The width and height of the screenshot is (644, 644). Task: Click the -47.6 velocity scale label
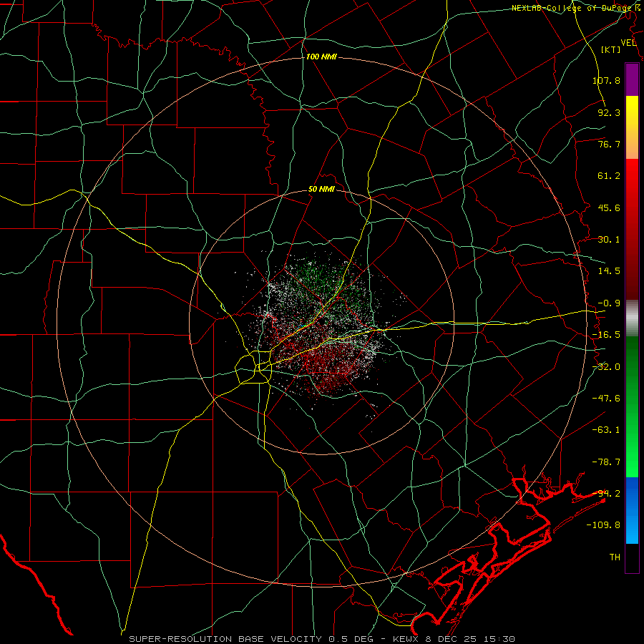[607, 399]
